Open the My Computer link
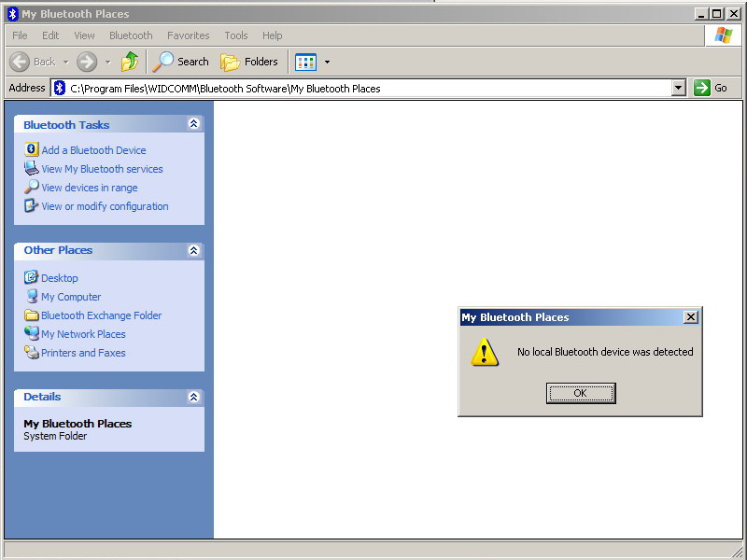747x560 pixels. [71, 297]
